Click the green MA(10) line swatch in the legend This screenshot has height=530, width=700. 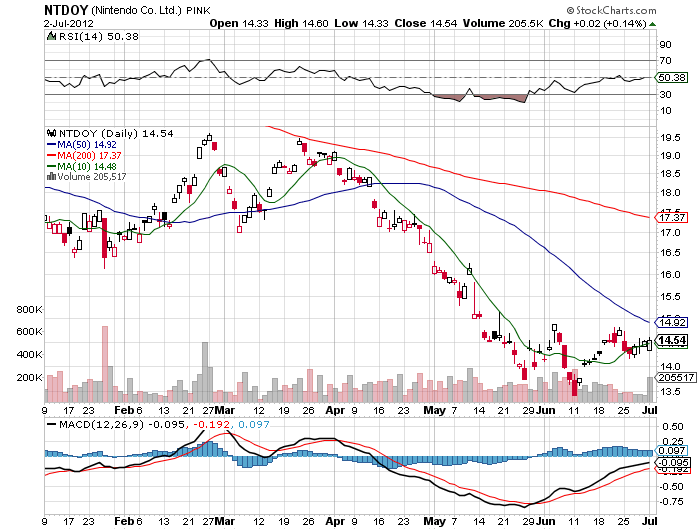tap(51, 167)
